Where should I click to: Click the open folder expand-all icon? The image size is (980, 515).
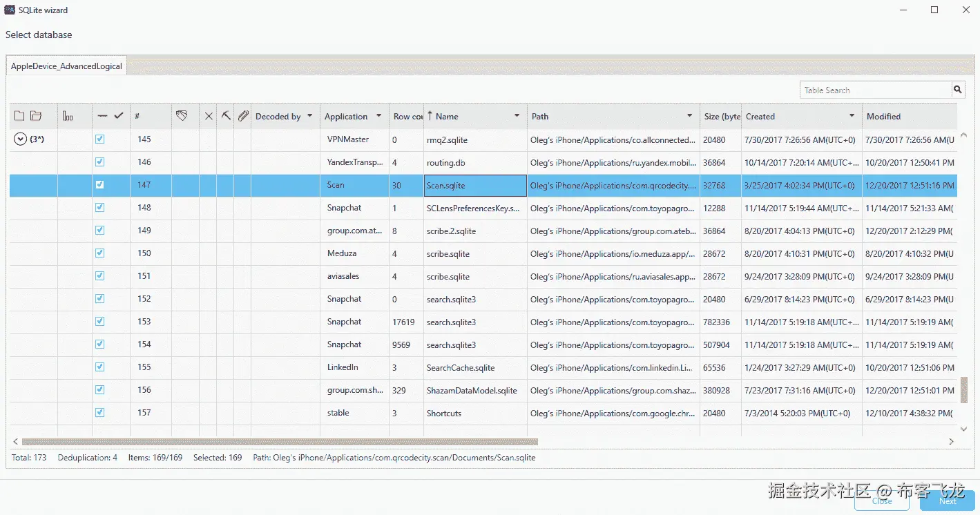(36, 116)
